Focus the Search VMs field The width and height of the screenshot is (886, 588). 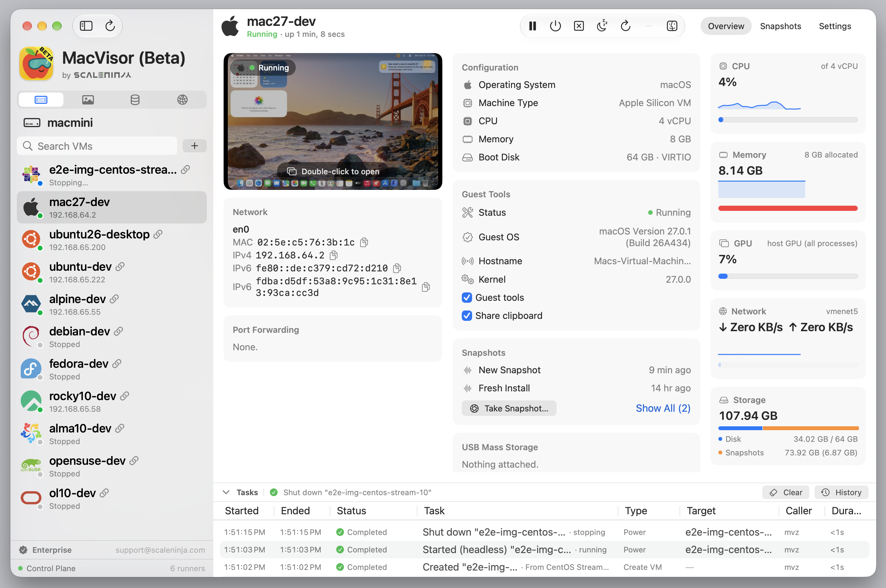click(x=97, y=146)
